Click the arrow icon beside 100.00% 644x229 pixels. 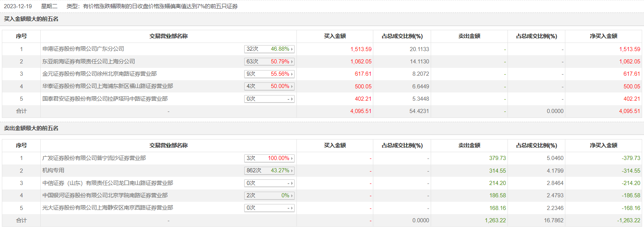(x=292, y=159)
